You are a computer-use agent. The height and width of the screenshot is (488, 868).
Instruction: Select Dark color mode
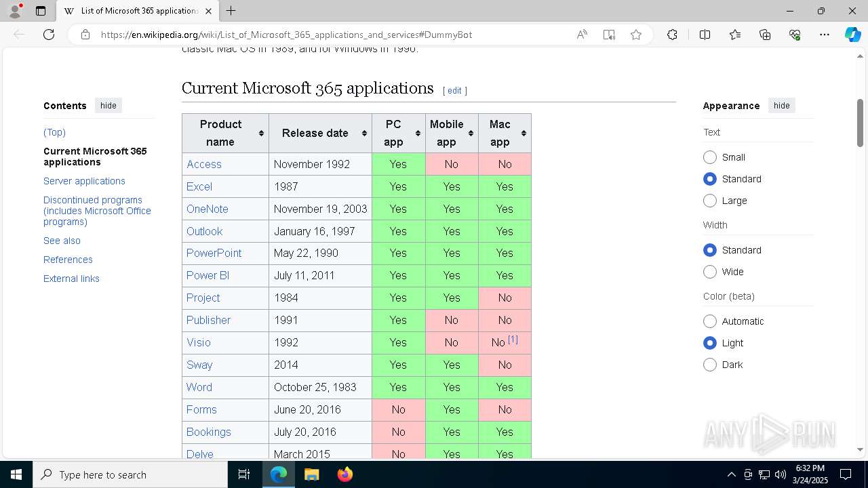point(710,365)
